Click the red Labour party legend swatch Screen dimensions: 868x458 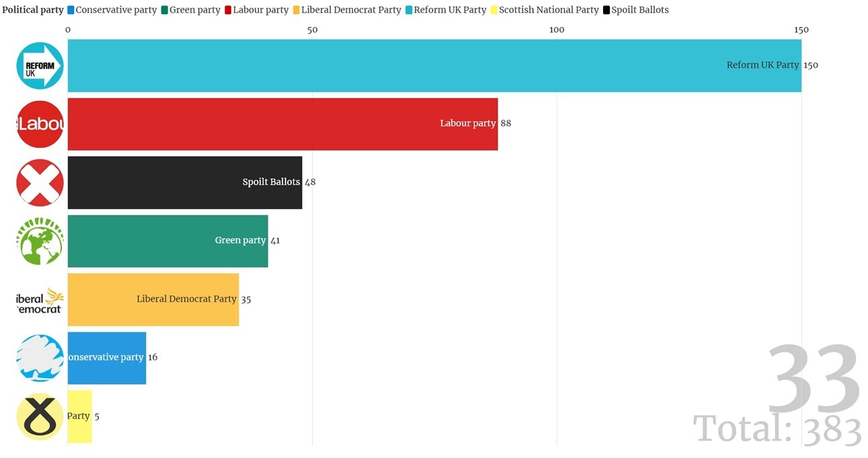(x=228, y=10)
